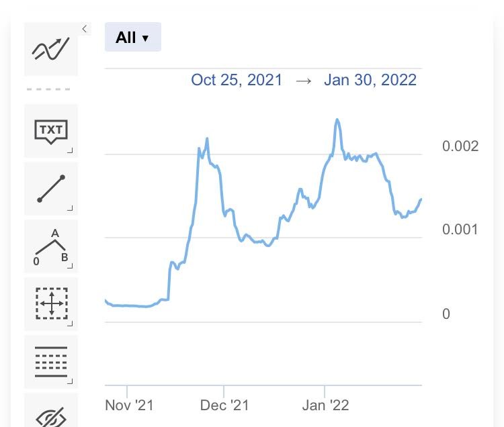Click the dashed separator under indicators icon

[x=48, y=89]
